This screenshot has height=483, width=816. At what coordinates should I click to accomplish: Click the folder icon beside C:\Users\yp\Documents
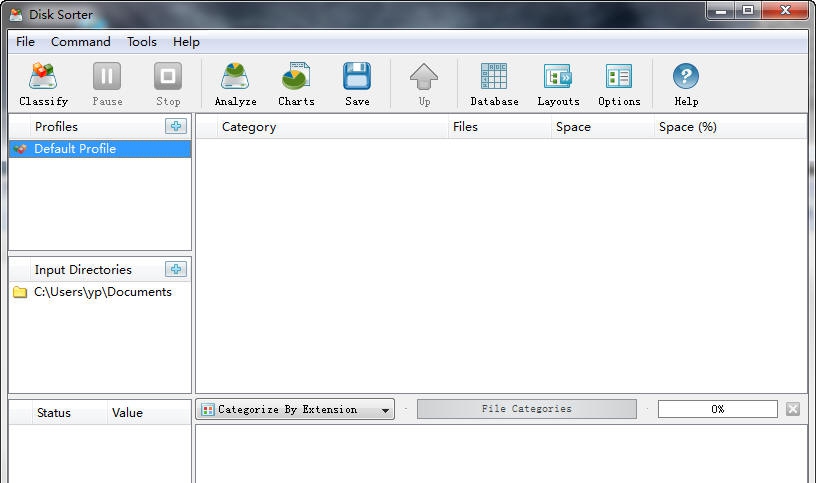(20, 292)
